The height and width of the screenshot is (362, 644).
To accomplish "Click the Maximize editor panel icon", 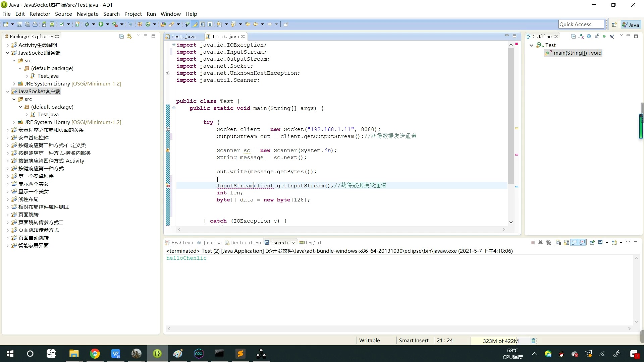I will pos(515,36).
